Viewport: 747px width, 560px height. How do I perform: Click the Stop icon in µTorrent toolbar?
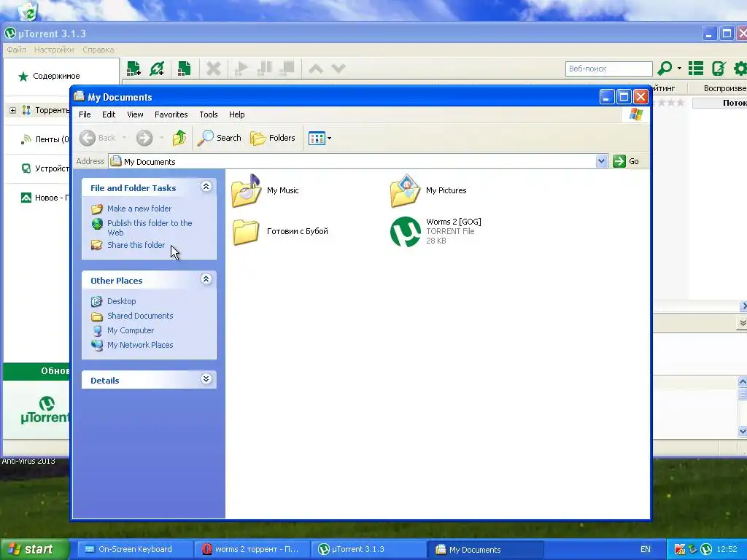click(287, 69)
